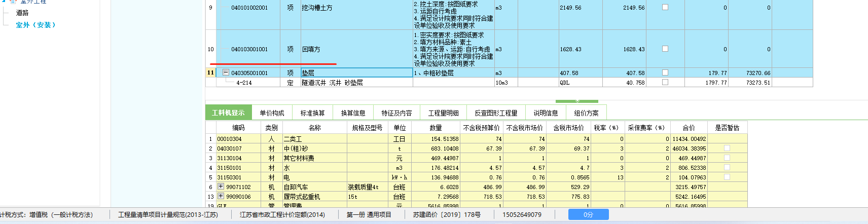The height and width of the screenshot is (224, 868).
Task: Check 是否暂估 for 其它材料费
Action: tap(727, 158)
